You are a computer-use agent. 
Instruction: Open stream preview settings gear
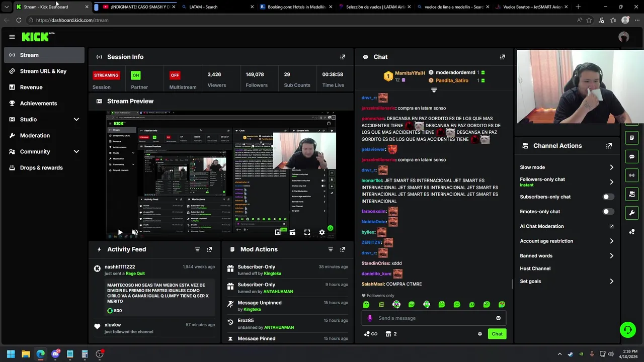click(322, 232)
